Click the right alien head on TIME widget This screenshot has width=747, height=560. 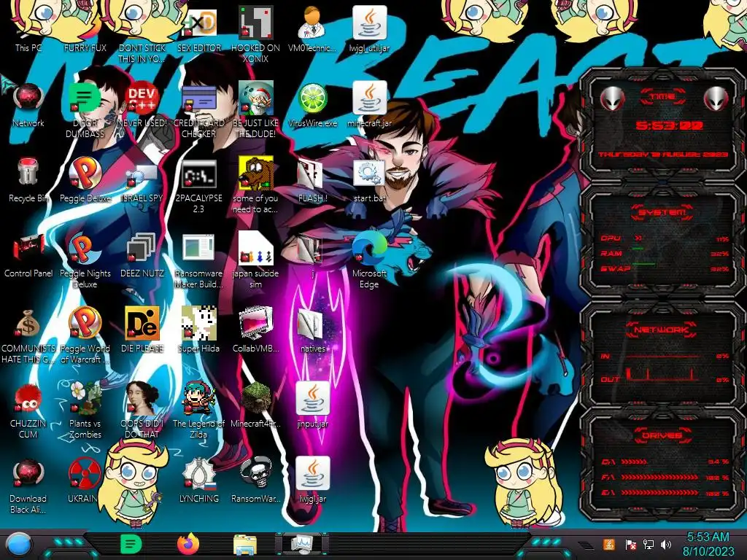pos(716,98)
